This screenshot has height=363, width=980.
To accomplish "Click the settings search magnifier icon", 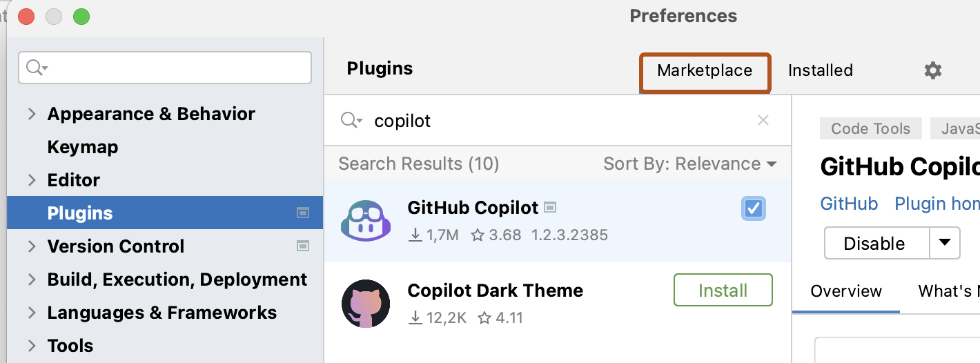I will pyautogui.click(x=37, y=68).
